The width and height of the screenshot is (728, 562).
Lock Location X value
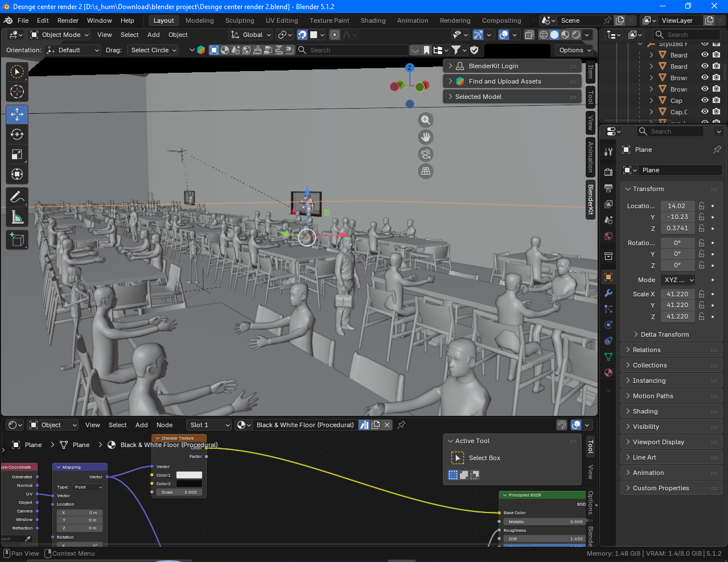(x=701, y=206)
